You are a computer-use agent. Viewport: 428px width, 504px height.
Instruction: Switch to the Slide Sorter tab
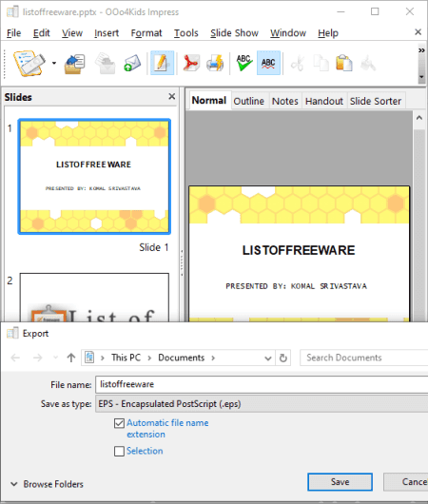pos(376,101)
